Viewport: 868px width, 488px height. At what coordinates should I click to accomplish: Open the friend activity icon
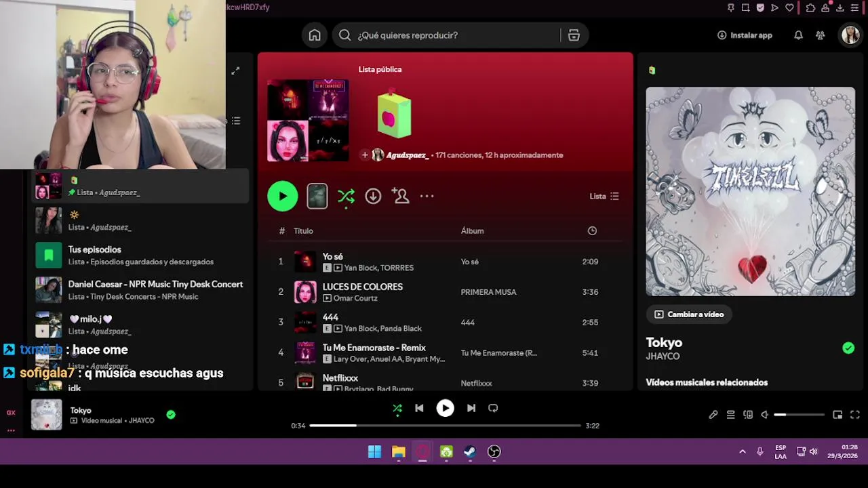[x=821, y=35]
